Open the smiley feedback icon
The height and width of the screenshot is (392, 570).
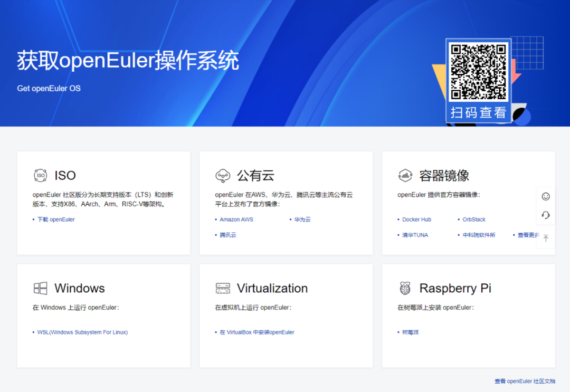coord(546,196)
